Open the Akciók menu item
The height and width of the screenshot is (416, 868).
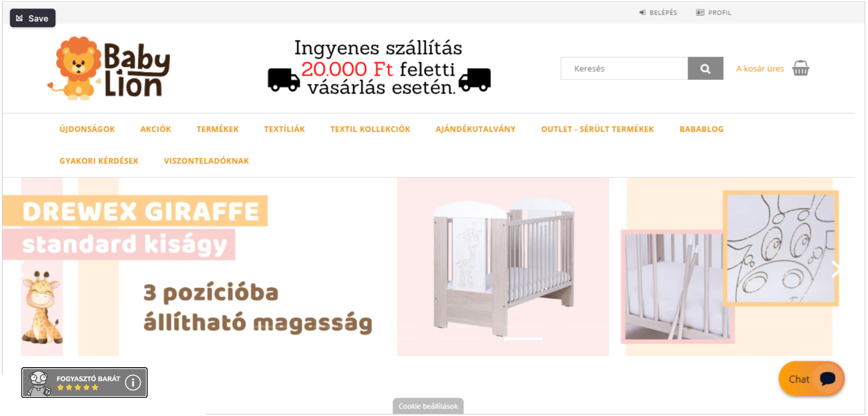156,129
